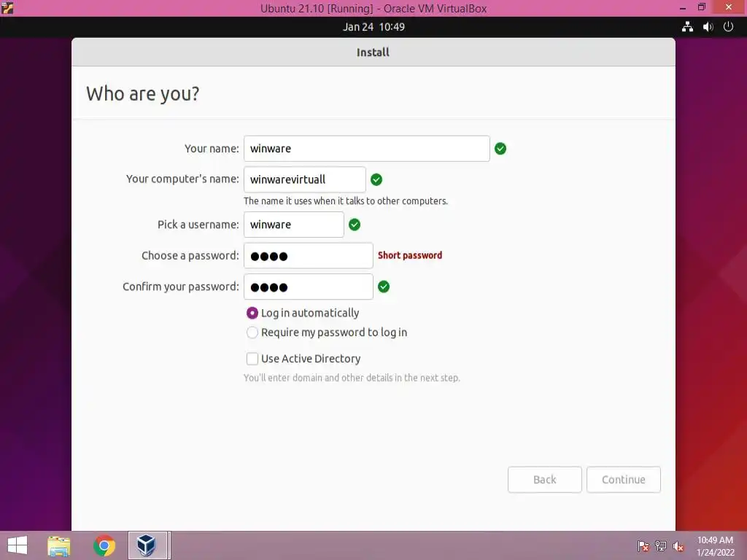
Task: Launch File Explorer from the taskbar
Action: [58, 545]
